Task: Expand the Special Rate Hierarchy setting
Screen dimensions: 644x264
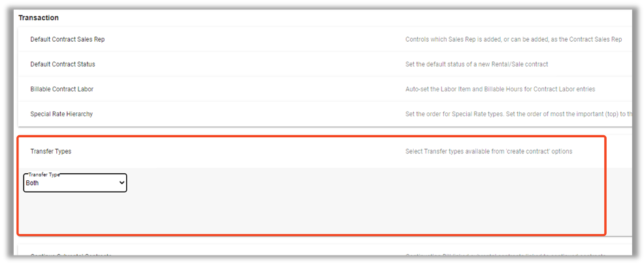Action: tap(61, 114)
